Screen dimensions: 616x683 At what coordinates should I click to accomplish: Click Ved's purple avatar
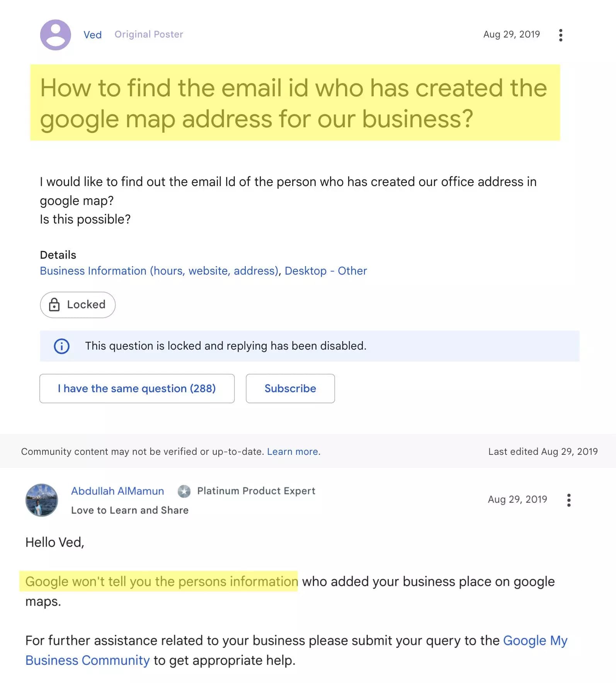point(56,35)
